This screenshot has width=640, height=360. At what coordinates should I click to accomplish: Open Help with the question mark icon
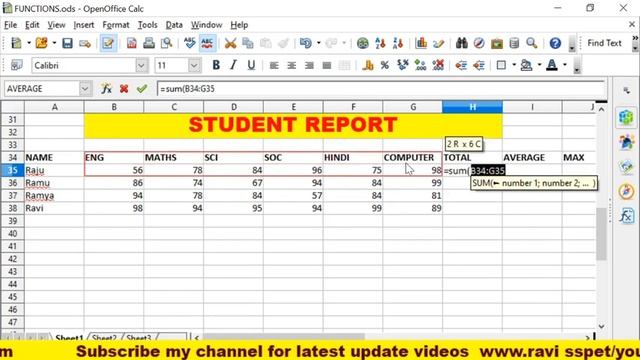(x=555, y=43)
